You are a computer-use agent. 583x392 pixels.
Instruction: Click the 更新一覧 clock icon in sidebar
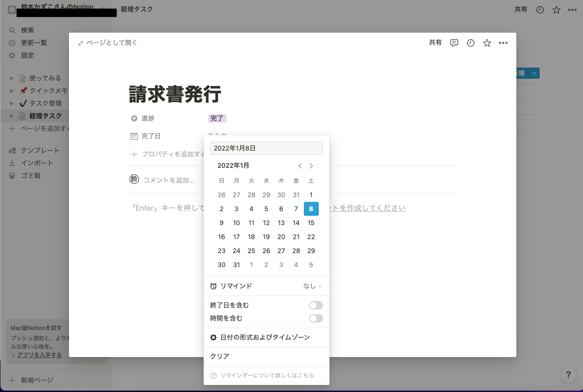(x=12, y=43)
